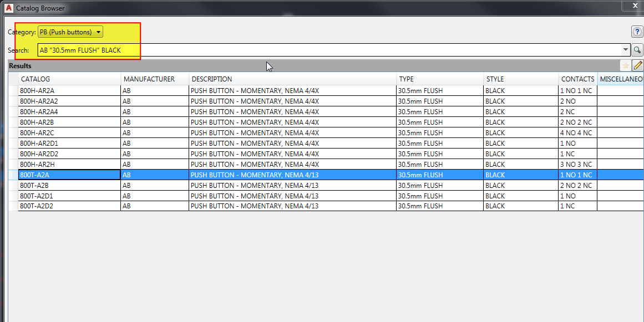Sort by the CONTACTS column header
644x322 pixels.
tap(578, 79)
